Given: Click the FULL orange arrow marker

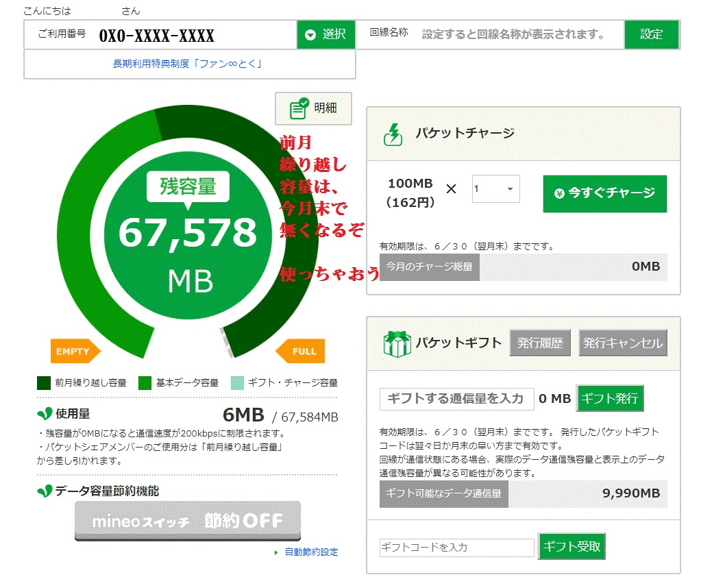Looking at the screenshot, I should 301,352.
